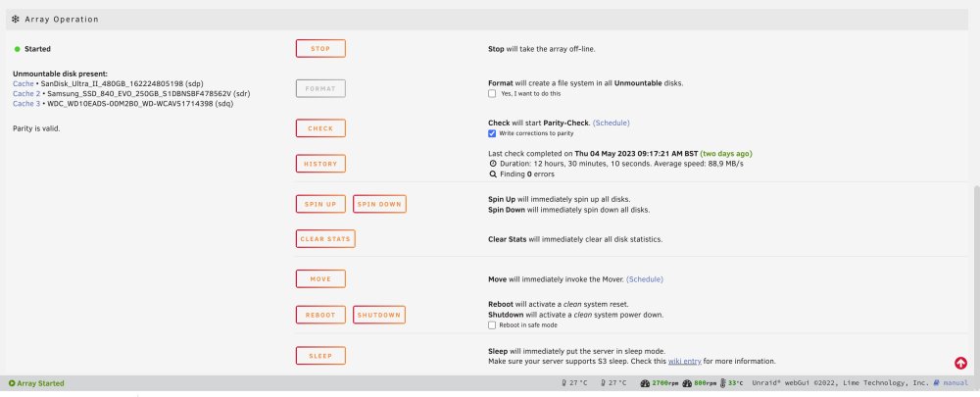Click the STOP button
Viewport: 980px width, 397px height.
tap(320, 49)
